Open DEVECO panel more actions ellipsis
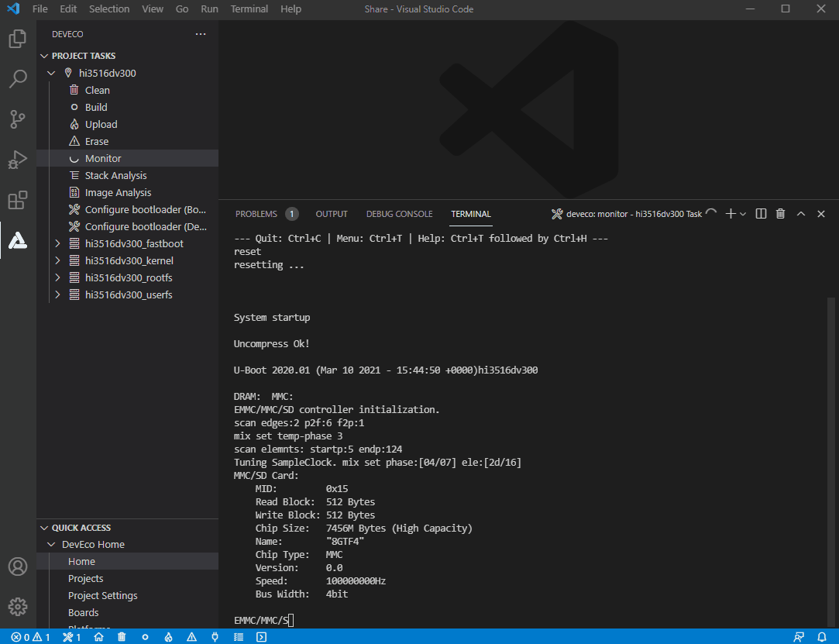 [x=201, y=34]
